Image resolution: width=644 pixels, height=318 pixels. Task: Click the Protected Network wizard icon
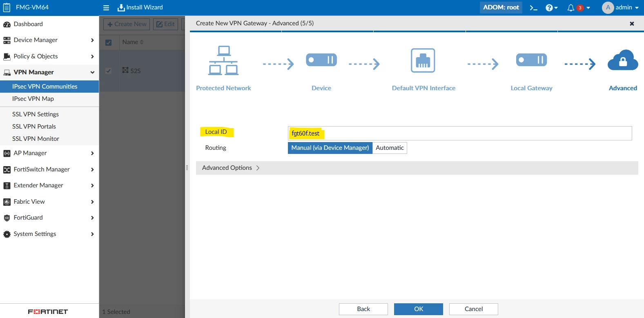click(223, 60)
